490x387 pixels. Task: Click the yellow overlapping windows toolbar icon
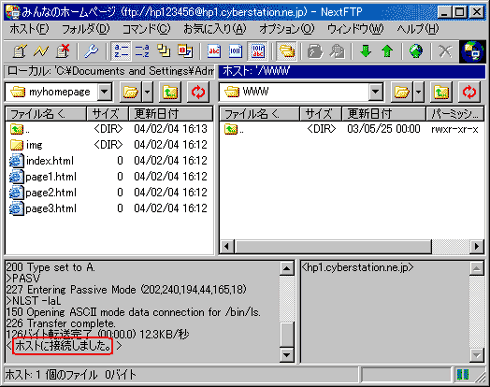point(164,51)
